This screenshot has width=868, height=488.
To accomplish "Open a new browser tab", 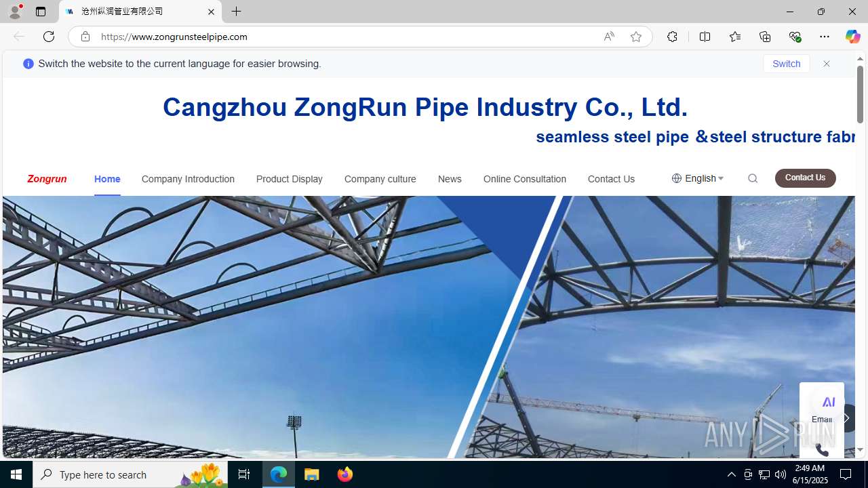I will point(237,12).
